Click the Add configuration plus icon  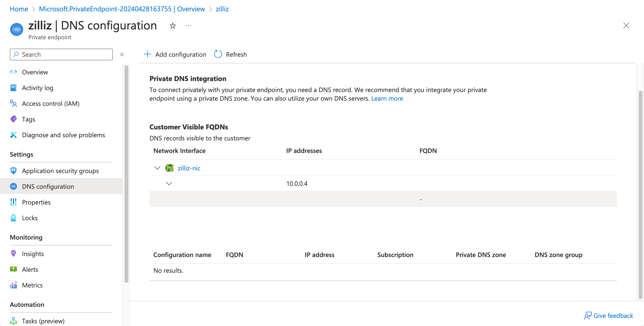(x=148, y=54)
